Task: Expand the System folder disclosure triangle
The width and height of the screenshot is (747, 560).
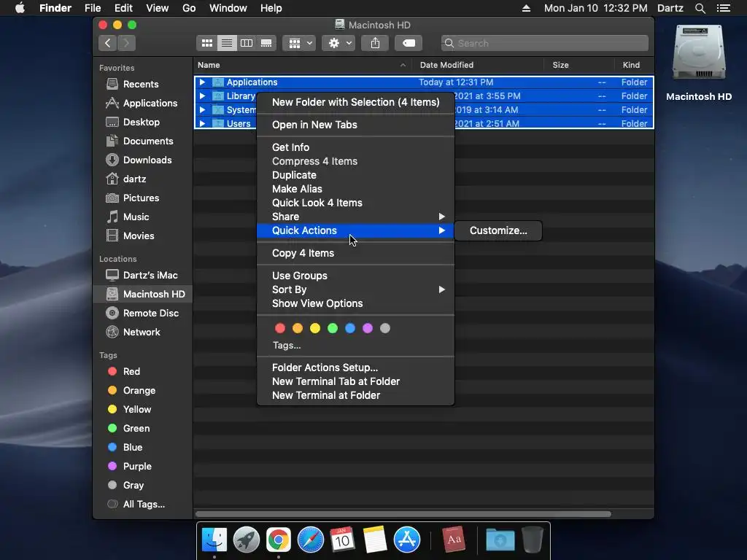Action: 202,110
